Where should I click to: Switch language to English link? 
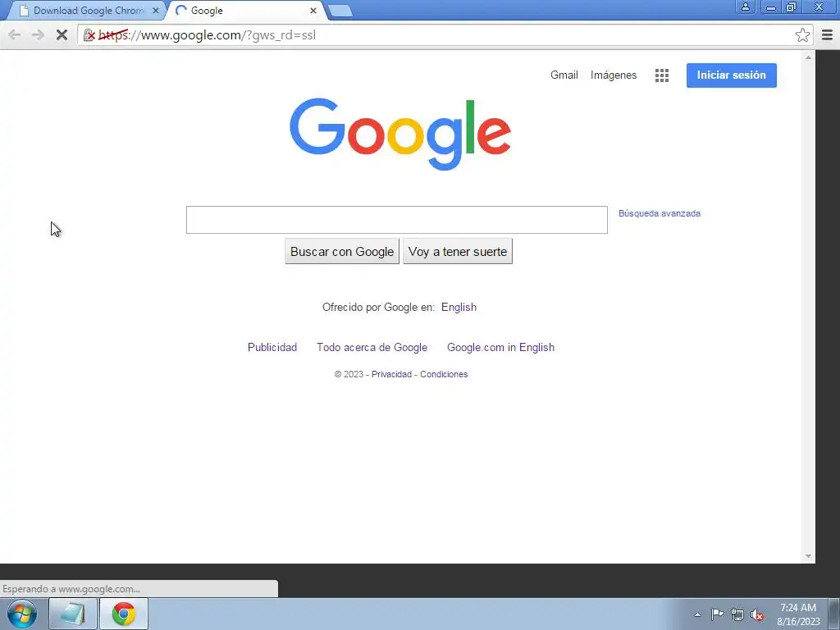[459, 307]
